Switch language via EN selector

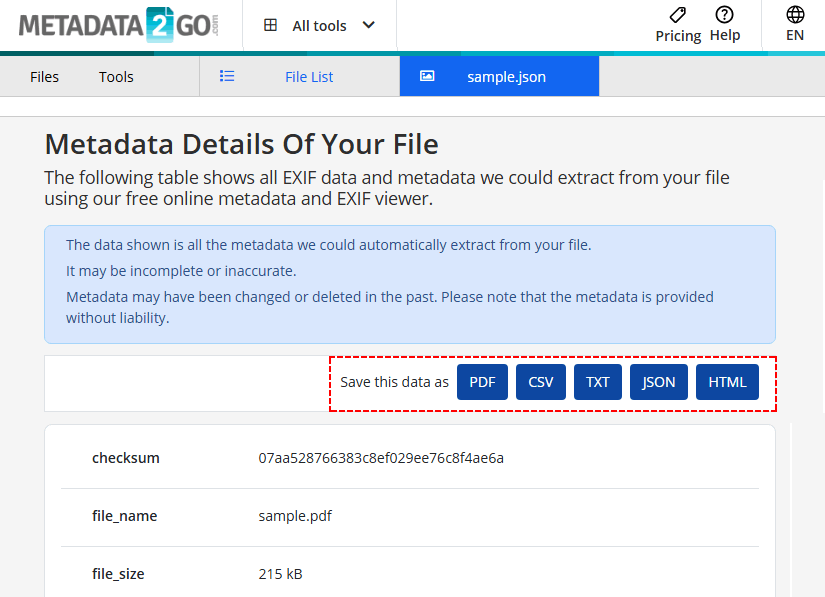click(x=794, y=34)
